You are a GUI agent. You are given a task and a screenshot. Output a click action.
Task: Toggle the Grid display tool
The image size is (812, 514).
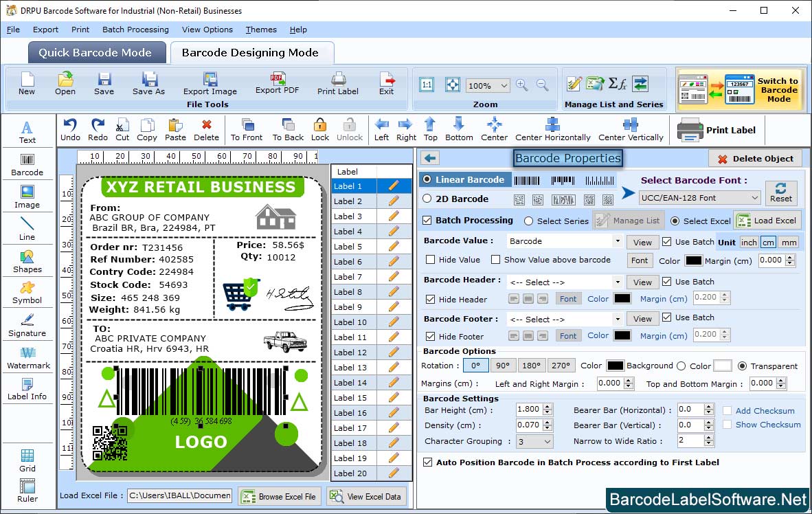(27, 460)
